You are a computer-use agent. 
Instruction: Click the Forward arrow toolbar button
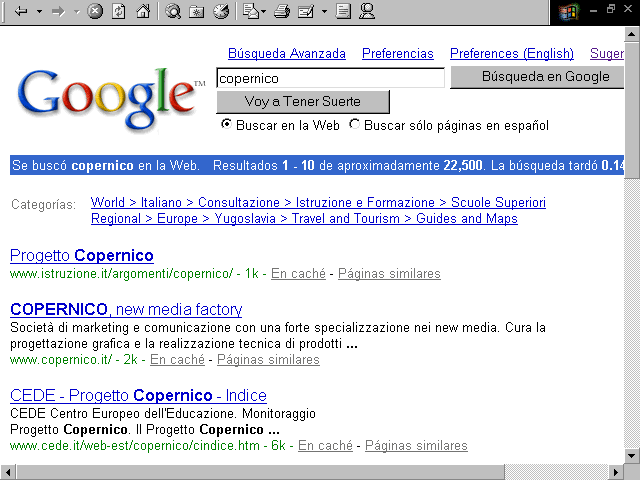58,11
